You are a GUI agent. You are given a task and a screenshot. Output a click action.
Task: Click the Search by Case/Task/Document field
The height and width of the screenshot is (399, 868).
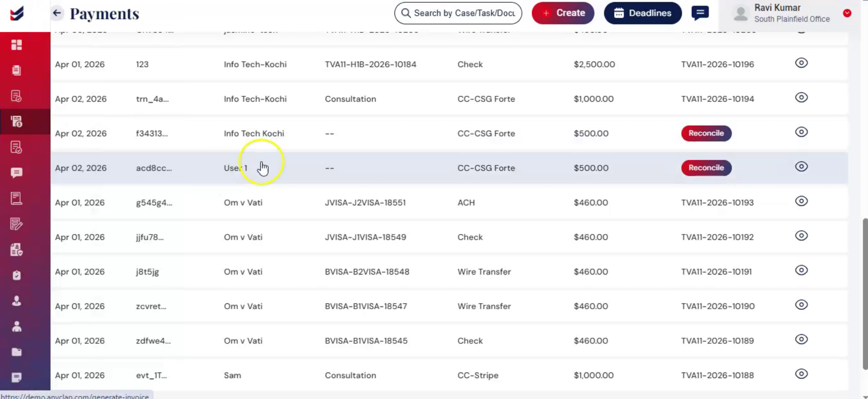458,13
